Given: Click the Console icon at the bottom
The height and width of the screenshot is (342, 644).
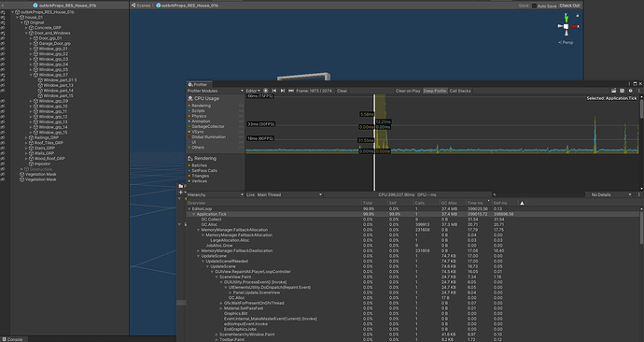Looking at the screenshot, I should click(5, 339).
